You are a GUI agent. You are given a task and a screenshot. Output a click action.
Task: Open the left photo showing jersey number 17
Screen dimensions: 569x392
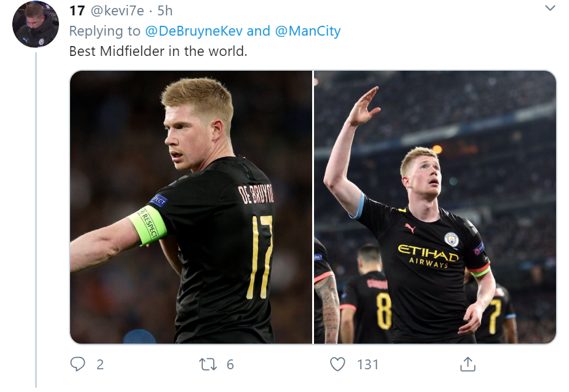(x=190, y=206)
